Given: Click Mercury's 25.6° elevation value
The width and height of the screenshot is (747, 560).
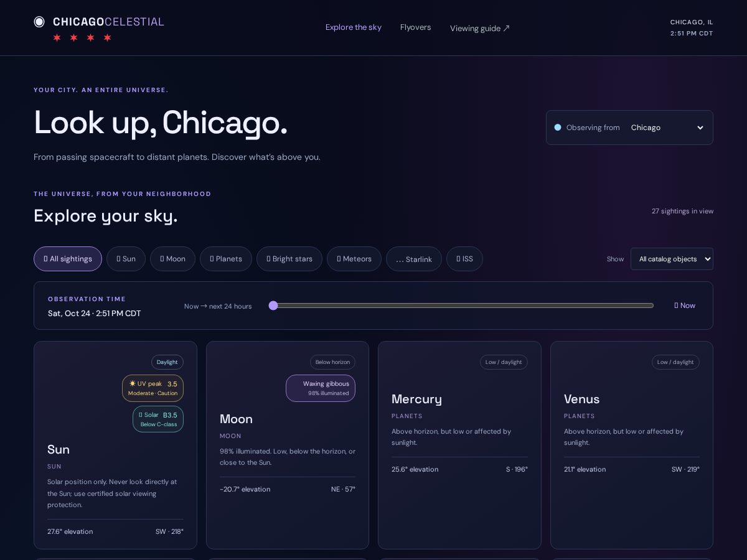Looking at the screenshot, I should 415,469.
